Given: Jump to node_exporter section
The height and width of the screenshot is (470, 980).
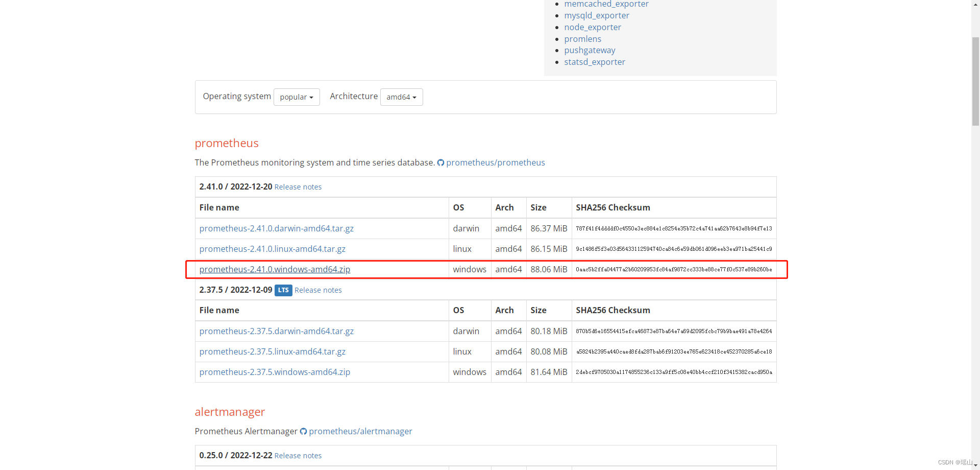Looking at the screenshot, I should pos(593,27).
